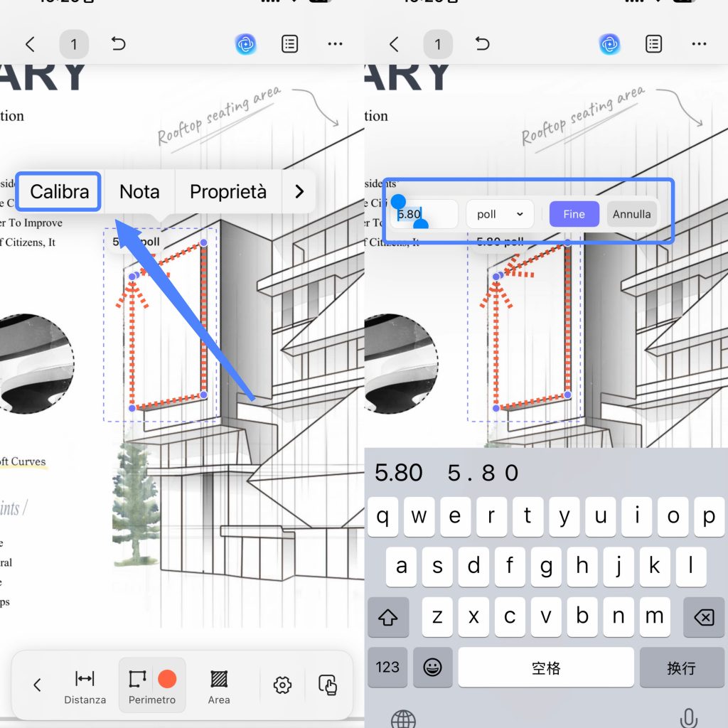Collapse the bottom toolbar back chevron
Viewport: 728px width, 728px height.
pos(37,685)
